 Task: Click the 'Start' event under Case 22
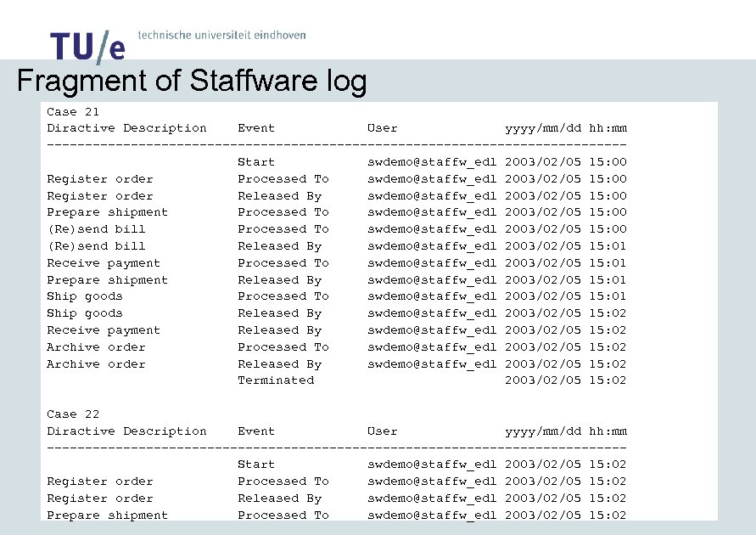pyautogui.click(x=256, y=465)
